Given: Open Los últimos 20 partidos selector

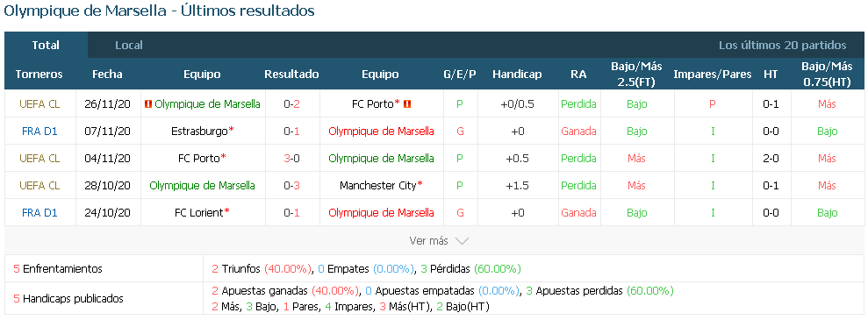Looking at the screenshot, I should pyautogui.click(x=782, y=46).
